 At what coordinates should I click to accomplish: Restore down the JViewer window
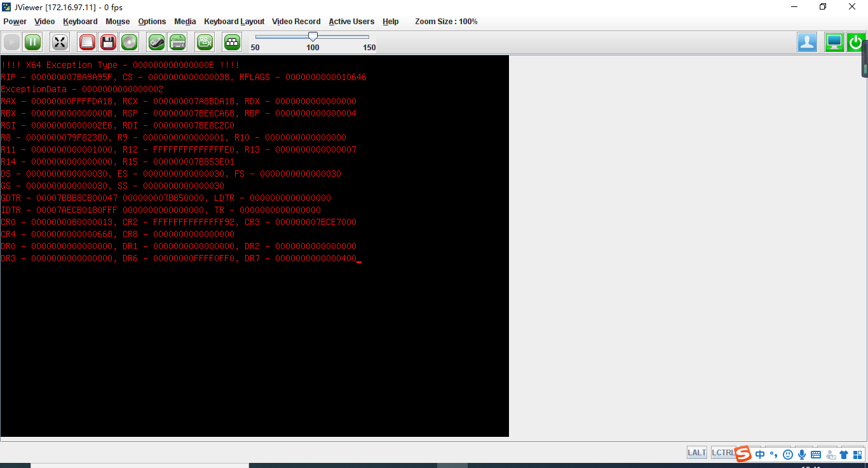[823, 7]
